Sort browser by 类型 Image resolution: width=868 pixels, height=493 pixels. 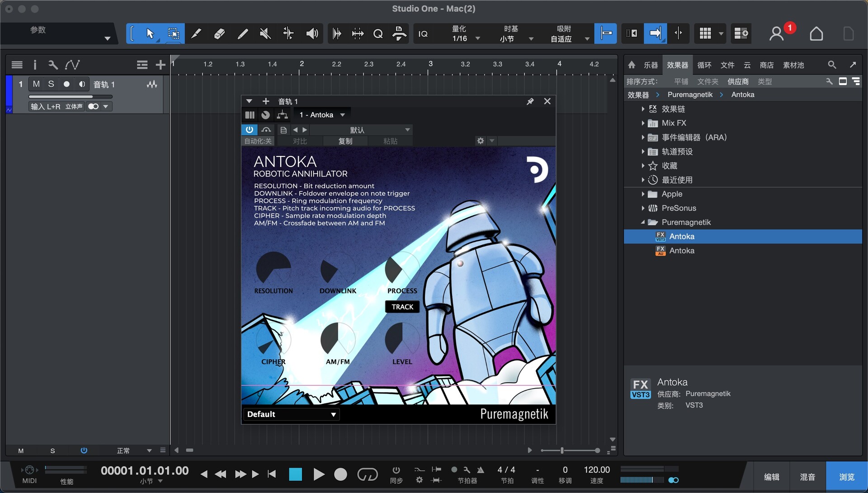click(764, 81)
